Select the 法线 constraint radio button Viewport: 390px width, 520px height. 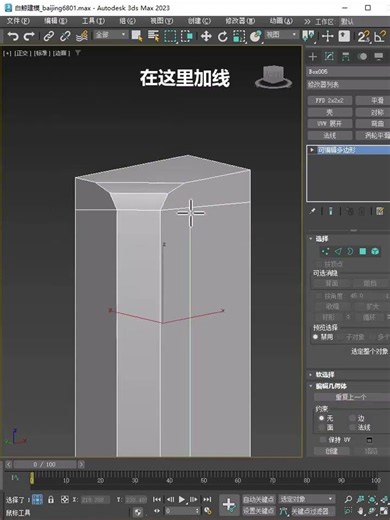coord(352,427)
